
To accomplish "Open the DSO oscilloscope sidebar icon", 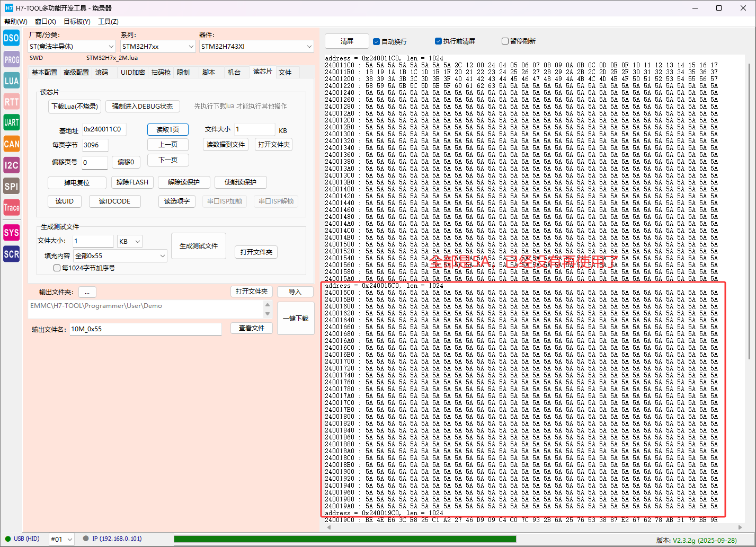I will [11, 38].
